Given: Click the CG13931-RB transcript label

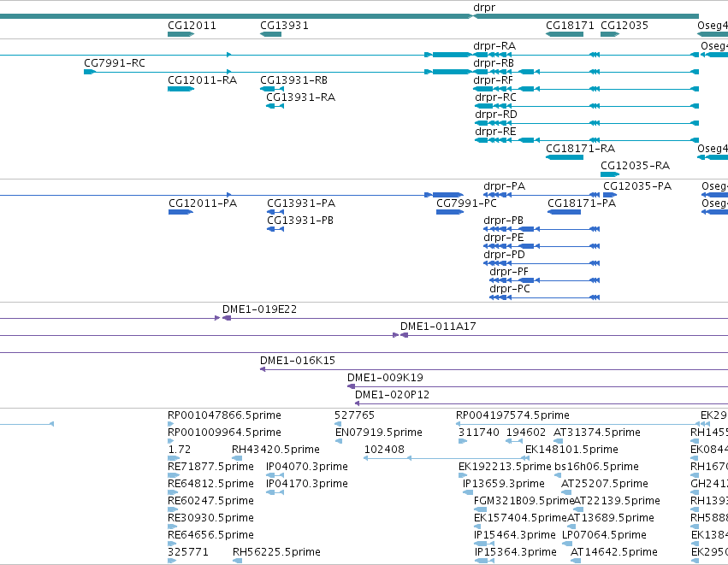Looking at the screenshot, I should [293, 80].
